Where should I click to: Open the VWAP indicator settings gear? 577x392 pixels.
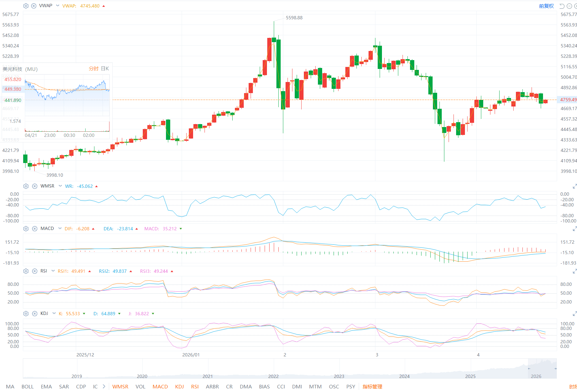pos(25,6)
